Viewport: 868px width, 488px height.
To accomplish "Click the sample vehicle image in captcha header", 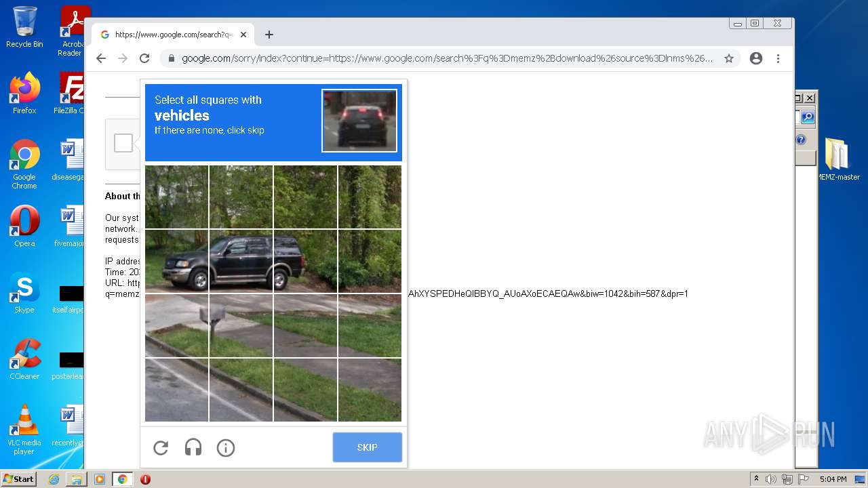I will coord(359,121).
